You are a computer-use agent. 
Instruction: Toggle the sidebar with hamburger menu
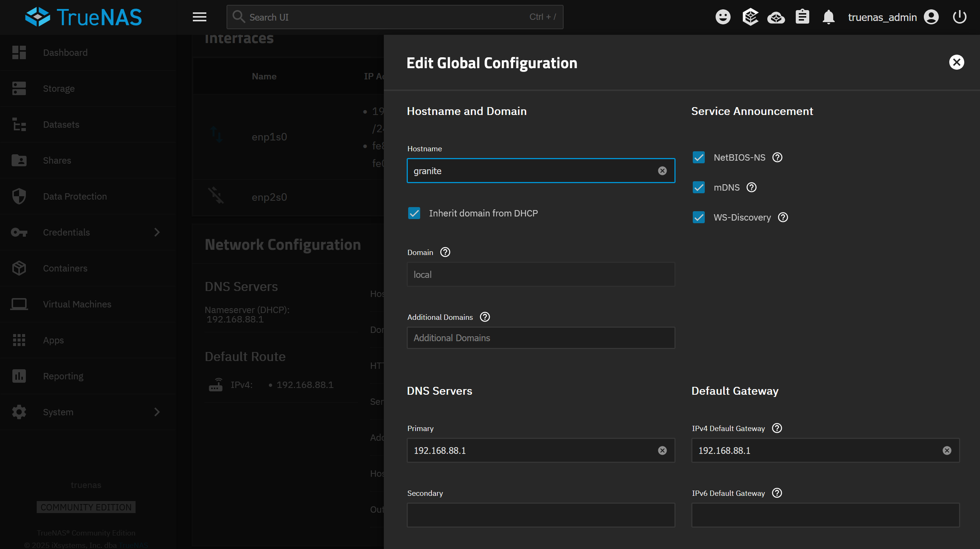199,17
